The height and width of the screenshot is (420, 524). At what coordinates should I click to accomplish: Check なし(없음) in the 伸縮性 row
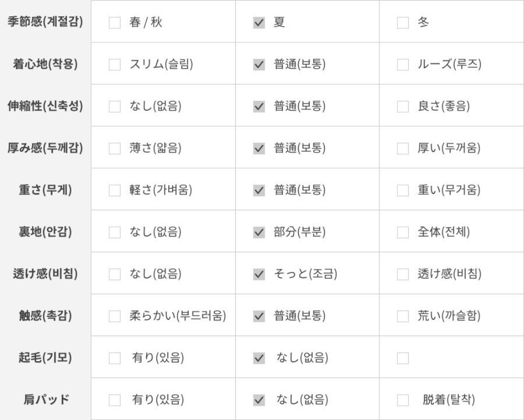pyautogui.click(x=114, y=107)
